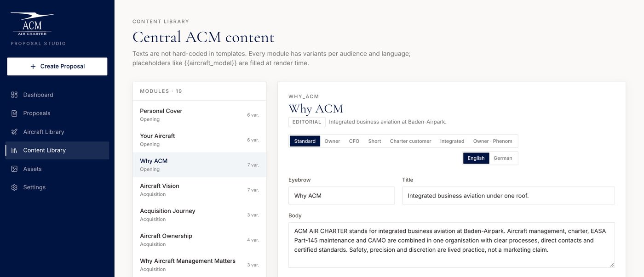
Task: Open the Aircraft Vision module
Action: [199, 190]
